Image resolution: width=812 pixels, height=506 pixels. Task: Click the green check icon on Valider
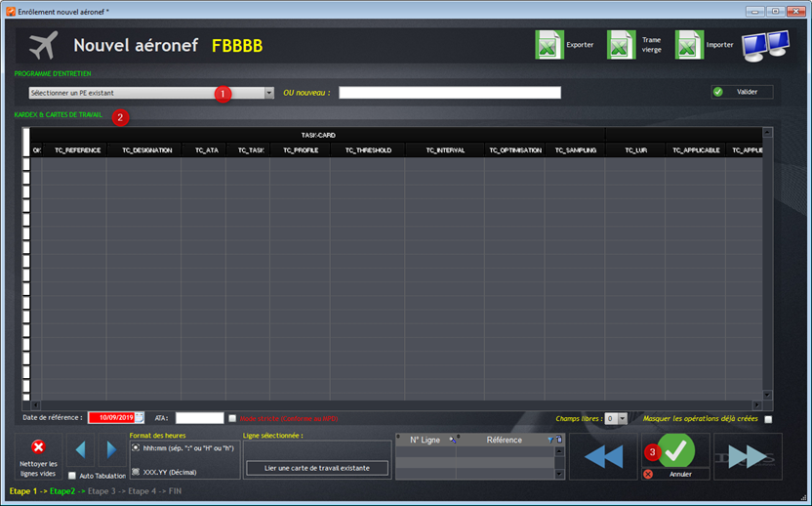click(x=718, y=92)
